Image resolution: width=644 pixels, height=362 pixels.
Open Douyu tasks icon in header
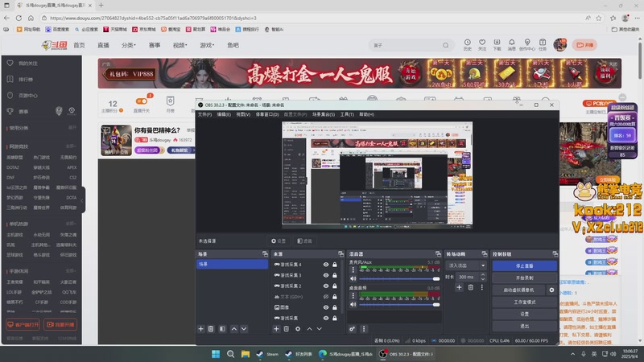tap(543, 45)
